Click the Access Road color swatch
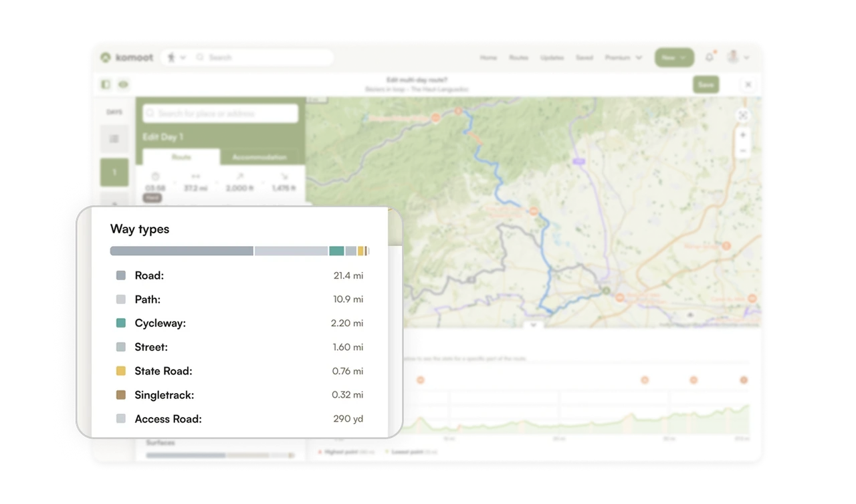Image resolution: width=856 pixels, height=504 pixels. coord(121,418)
